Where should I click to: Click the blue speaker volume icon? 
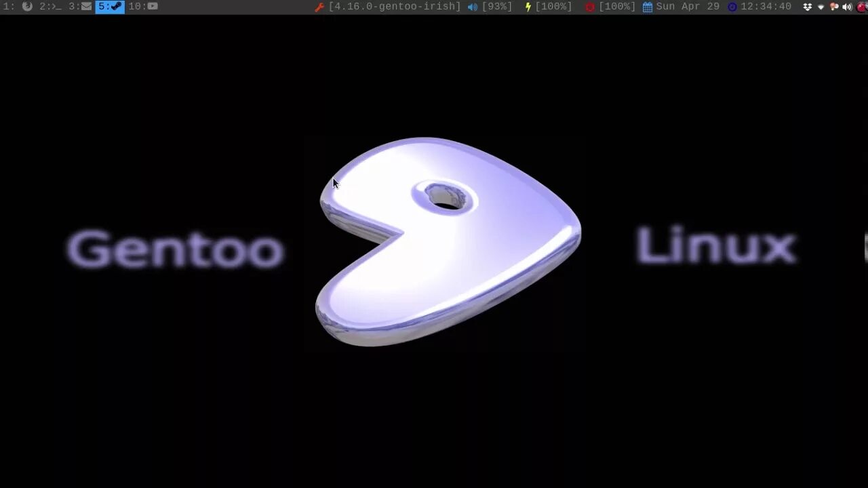473,7
